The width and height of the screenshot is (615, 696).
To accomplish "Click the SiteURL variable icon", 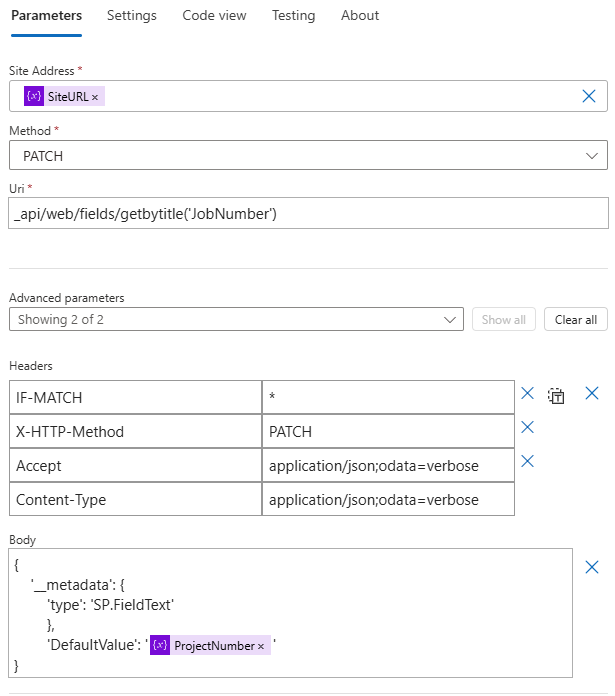I will click(x=33, y=96).
